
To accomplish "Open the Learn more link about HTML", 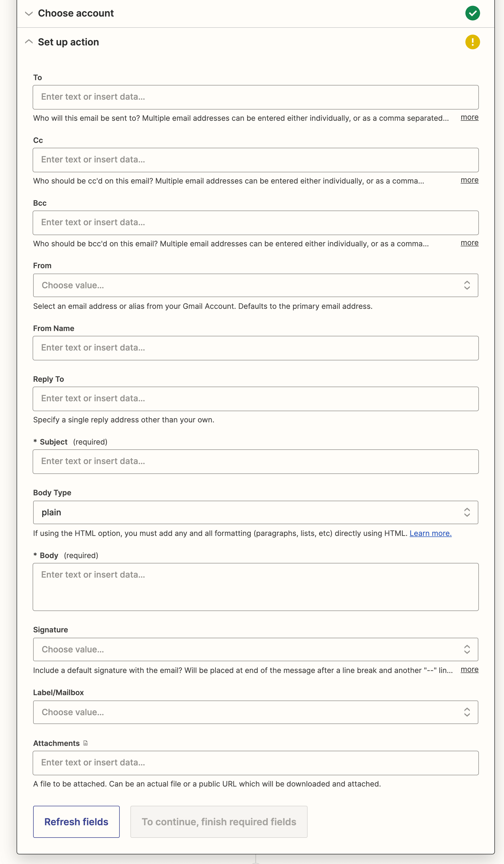I will pyautogui.click(x=430, y=534).
